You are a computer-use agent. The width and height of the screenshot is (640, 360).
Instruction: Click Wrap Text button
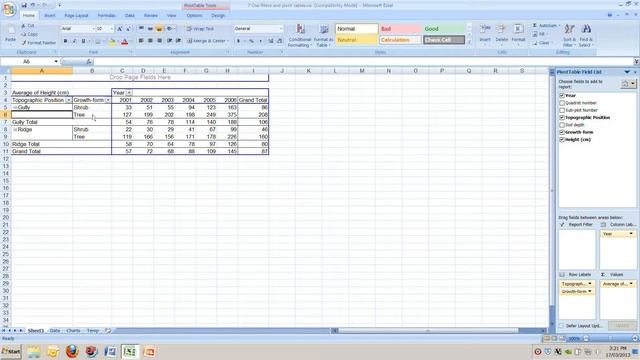click(200, 29)
